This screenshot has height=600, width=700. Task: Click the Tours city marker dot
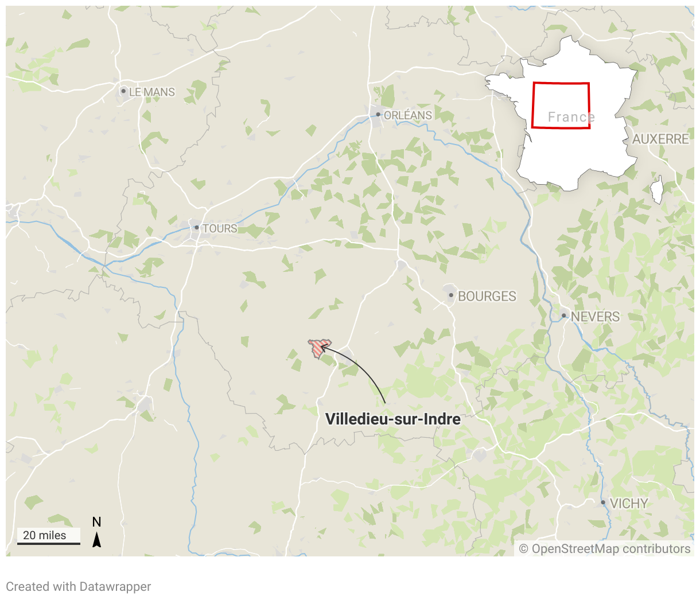click(197, 228)
